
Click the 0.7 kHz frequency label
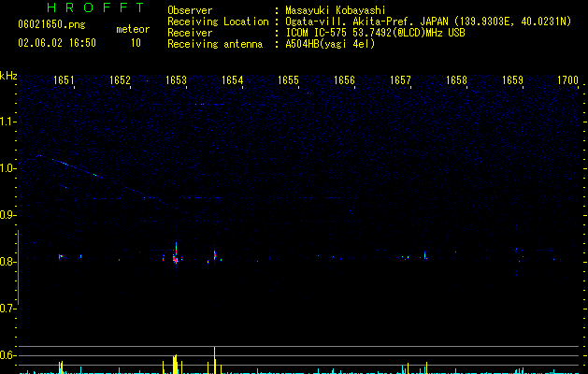[x=7, y=309]
